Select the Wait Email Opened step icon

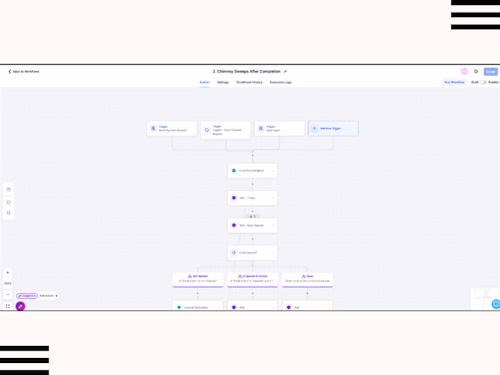pyautogui.click(x=234, y=225)
